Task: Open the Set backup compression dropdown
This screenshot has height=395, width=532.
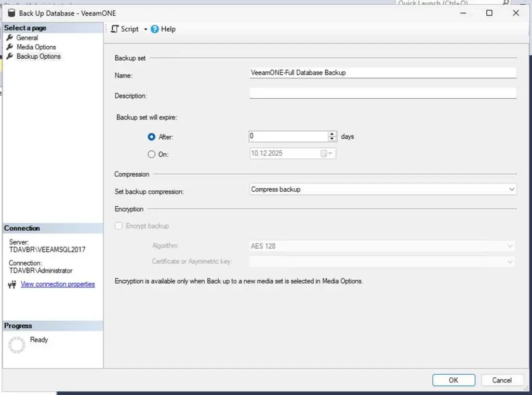Action: coord(383,189)
